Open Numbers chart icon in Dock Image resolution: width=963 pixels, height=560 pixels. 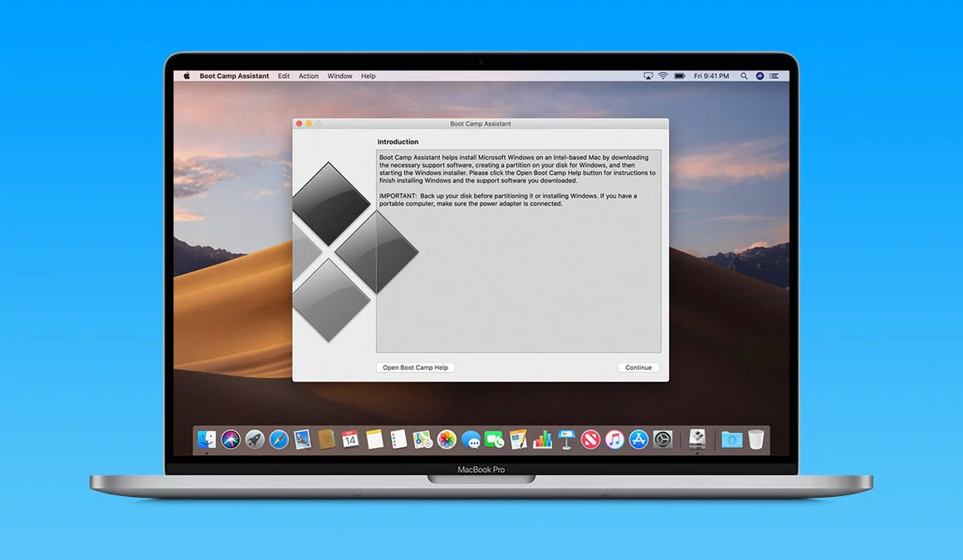tap(542, 440)
